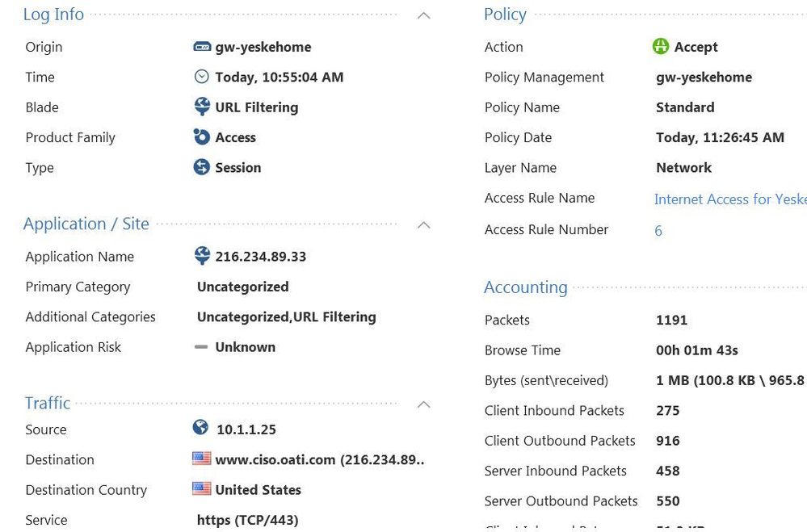Open Access Rule Number 6 link
The width and height of the screenshot is (807, 532).
[658, 231]
